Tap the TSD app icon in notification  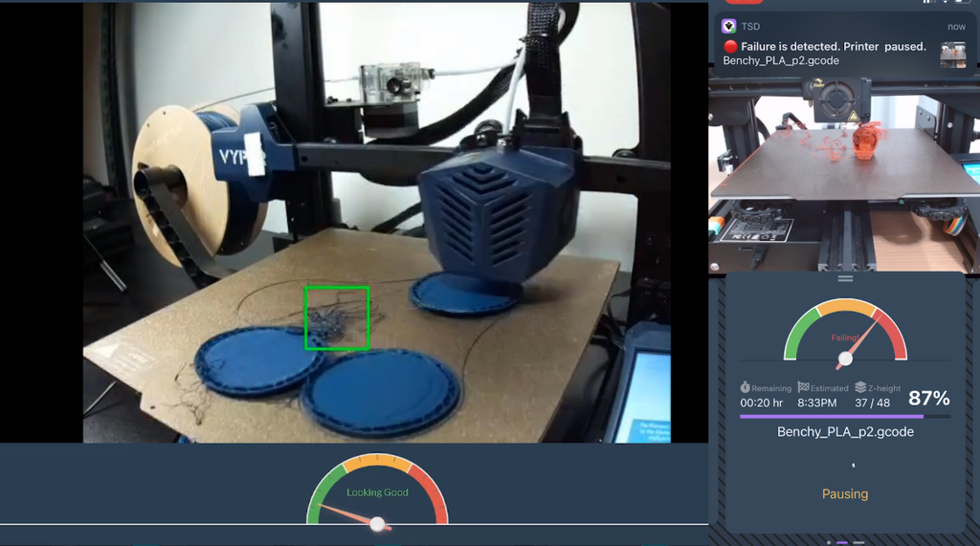(728, 26)
